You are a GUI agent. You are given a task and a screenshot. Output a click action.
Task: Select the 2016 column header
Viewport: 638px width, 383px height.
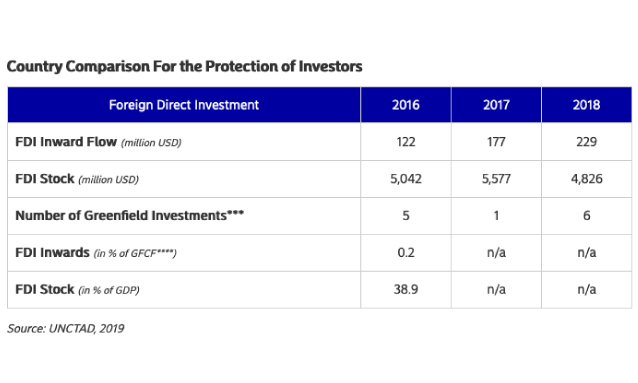click(x=406, y=105)
